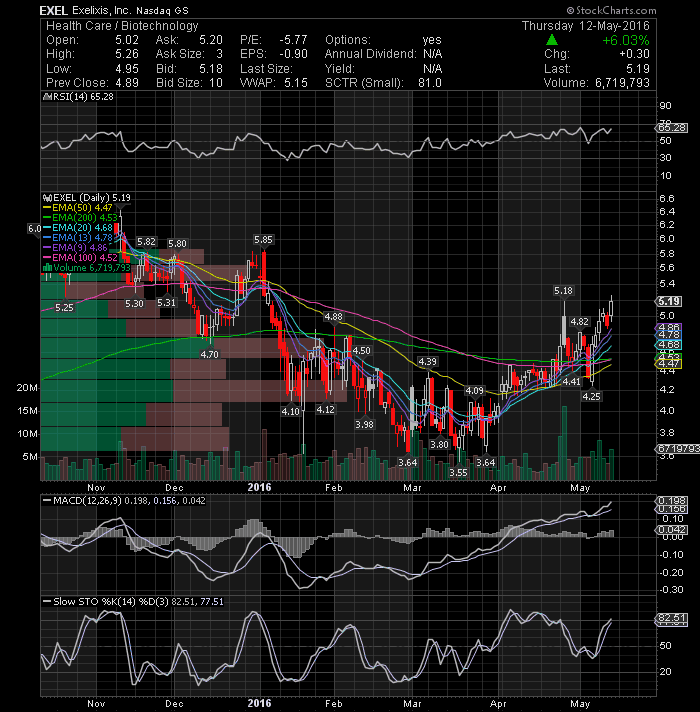Click the Bid value in quote table

(211, 69)
